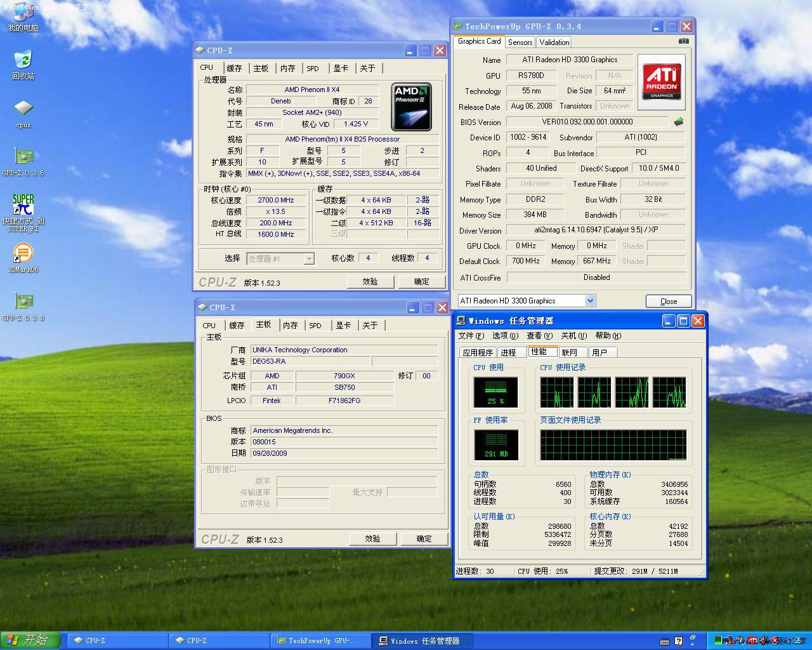This screenshot has width=812, height=650.
Task: Click the Close button in GPU-Z
Action: (668, 301)
